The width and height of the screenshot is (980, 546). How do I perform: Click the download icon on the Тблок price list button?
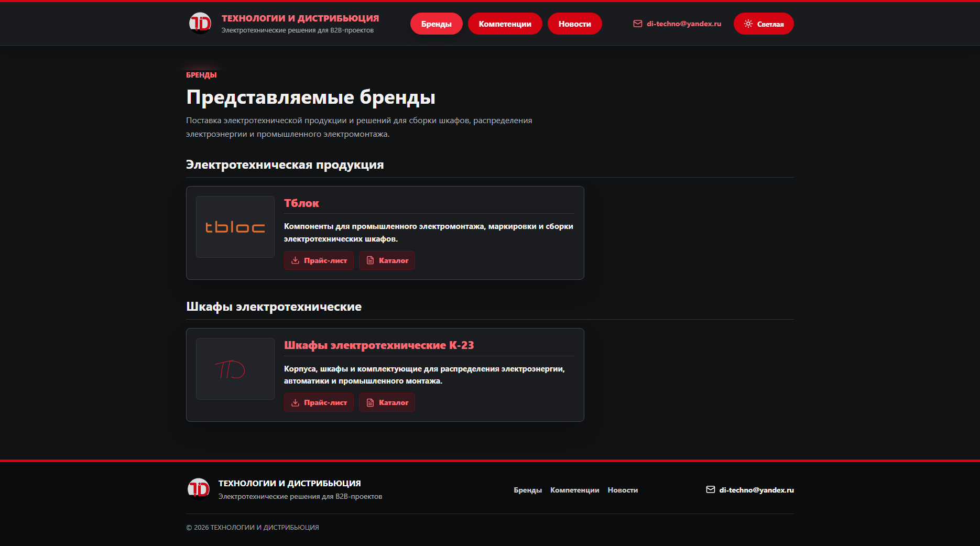296,260
